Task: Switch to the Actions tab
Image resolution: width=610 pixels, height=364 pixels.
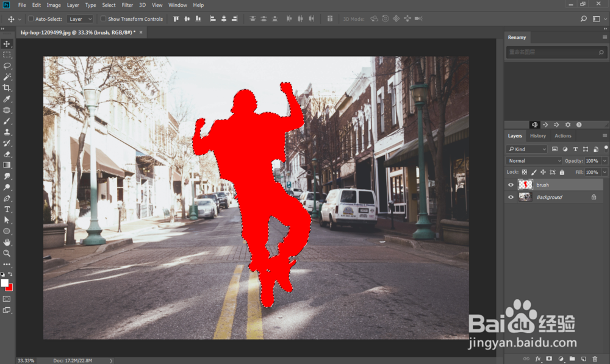Action: tap(563, 136)
